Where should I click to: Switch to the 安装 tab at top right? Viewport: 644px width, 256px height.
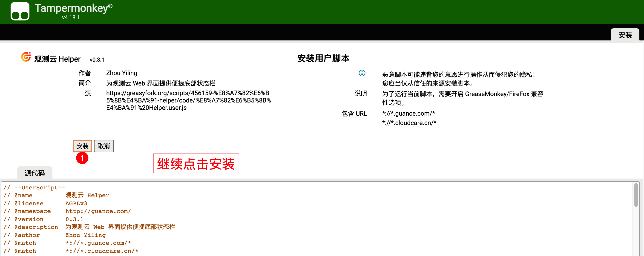click(x=625, y=35)
